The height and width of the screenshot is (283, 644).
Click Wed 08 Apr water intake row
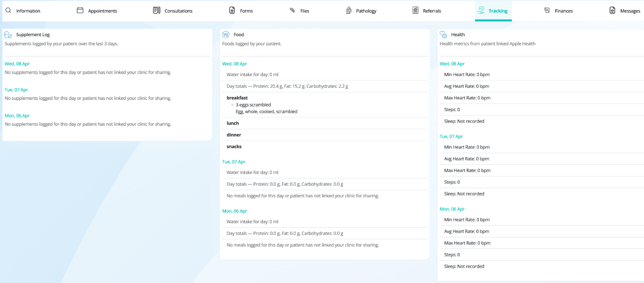click(325, 75)
